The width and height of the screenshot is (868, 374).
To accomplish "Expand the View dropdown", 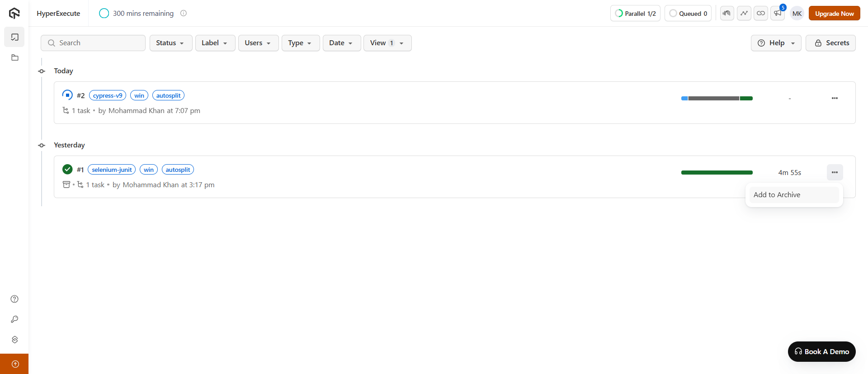I will pos(387,43).
